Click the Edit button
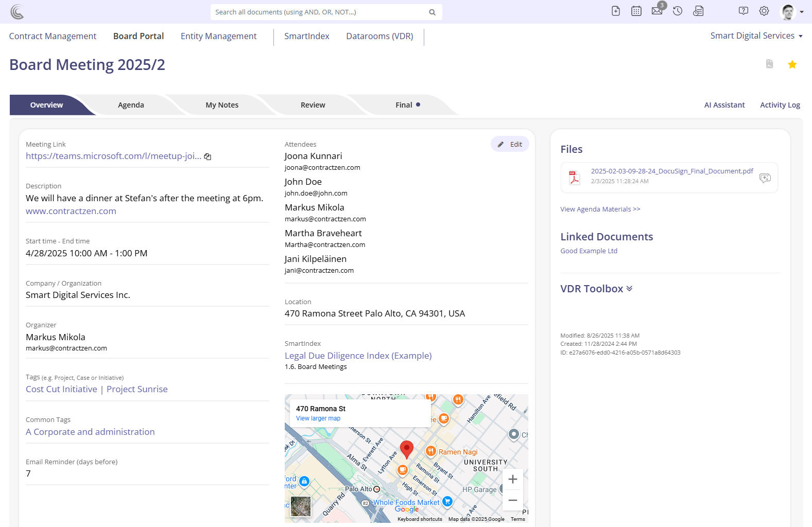 click(510, 145)
